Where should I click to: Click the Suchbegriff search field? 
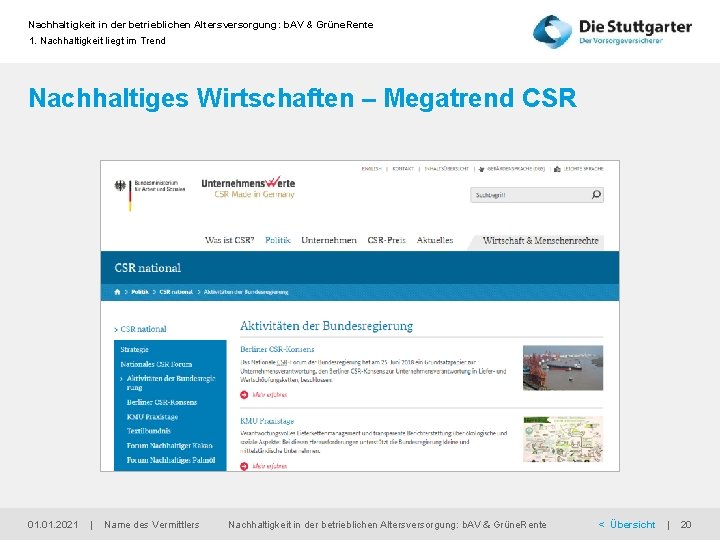tap(531, 195)
